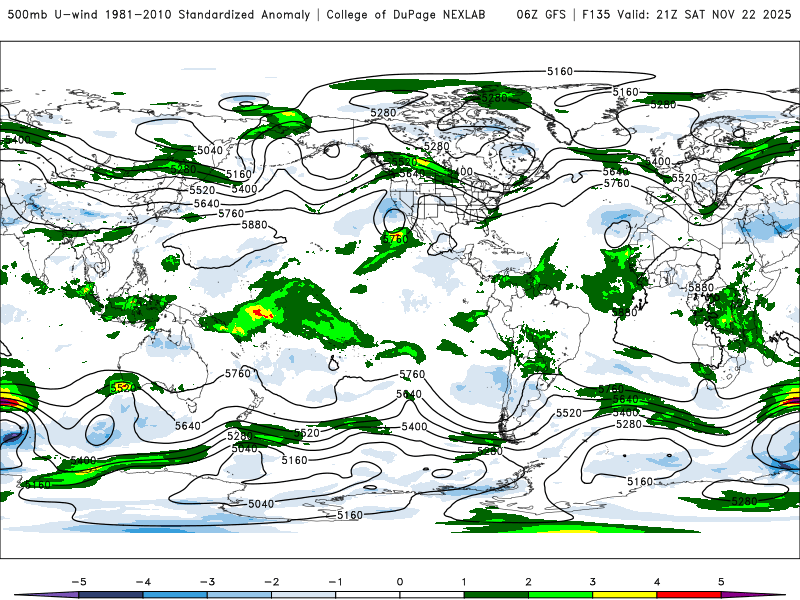This screenshot has width=800, height=600.
Task: Click the '−5' colorbar label
Action: [79, 582]
